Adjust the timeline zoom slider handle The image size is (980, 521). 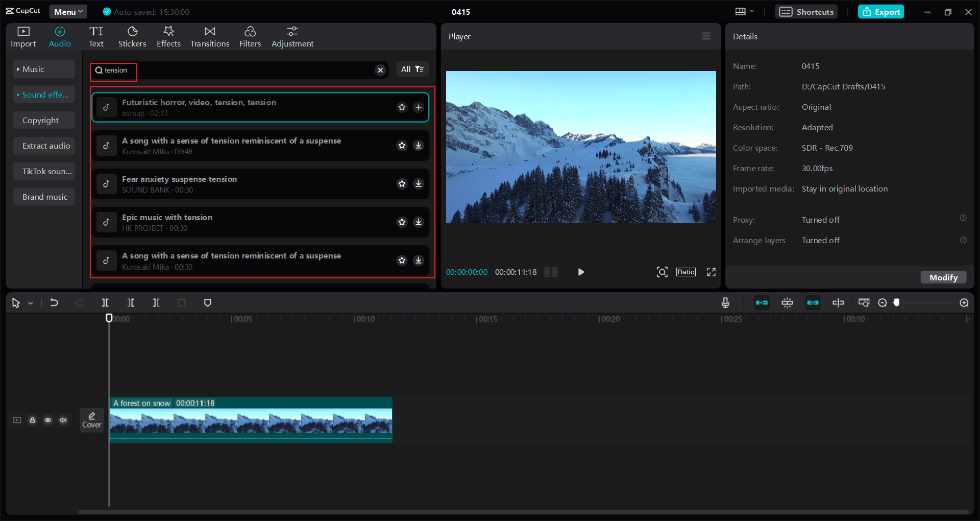896,303
